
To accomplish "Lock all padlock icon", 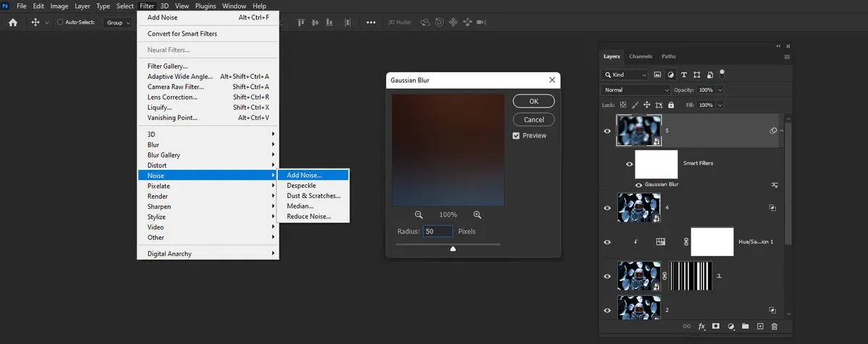I will click(671, 105).
